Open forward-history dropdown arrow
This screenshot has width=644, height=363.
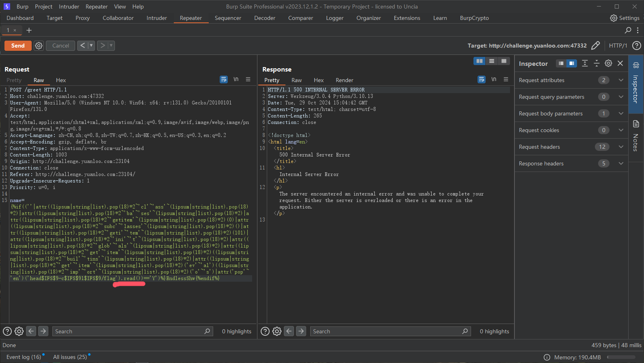[x=111, y=46]
